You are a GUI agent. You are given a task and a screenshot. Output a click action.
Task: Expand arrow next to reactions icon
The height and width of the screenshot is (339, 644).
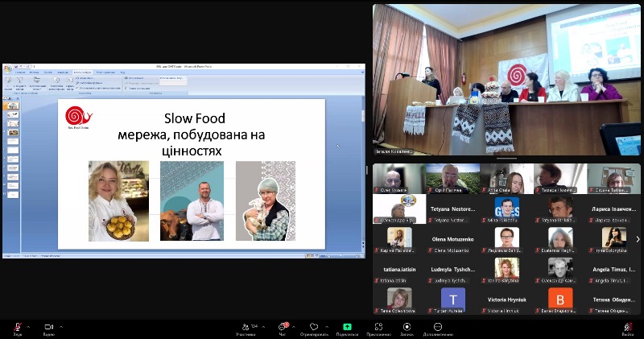[x=327, y=327]
